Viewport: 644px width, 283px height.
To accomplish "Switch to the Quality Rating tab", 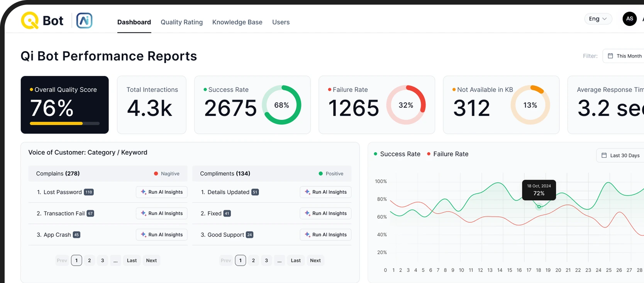I will 181,22.
